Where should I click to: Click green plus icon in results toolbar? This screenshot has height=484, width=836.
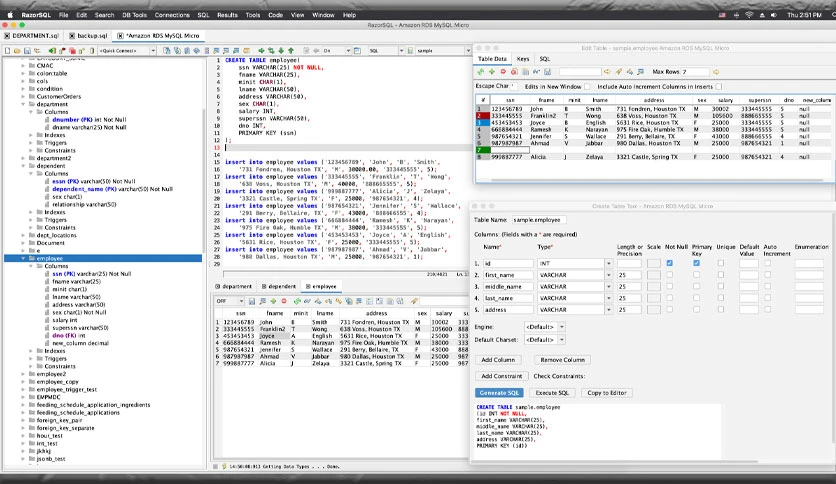273,301
